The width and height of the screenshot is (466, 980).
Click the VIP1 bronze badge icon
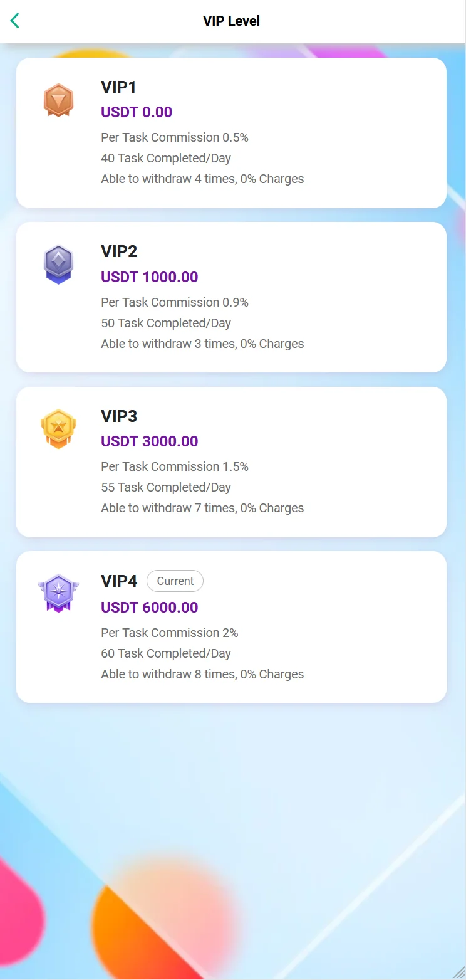coord(58,100)
